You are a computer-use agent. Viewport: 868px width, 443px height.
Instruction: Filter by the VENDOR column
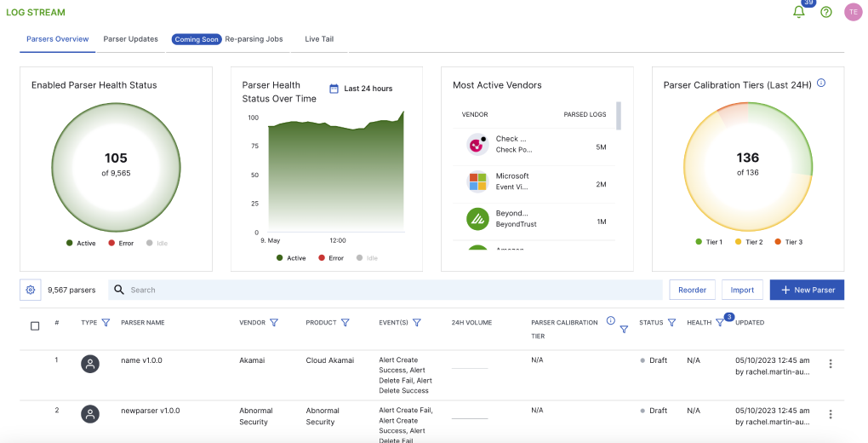tap(273, 323)
